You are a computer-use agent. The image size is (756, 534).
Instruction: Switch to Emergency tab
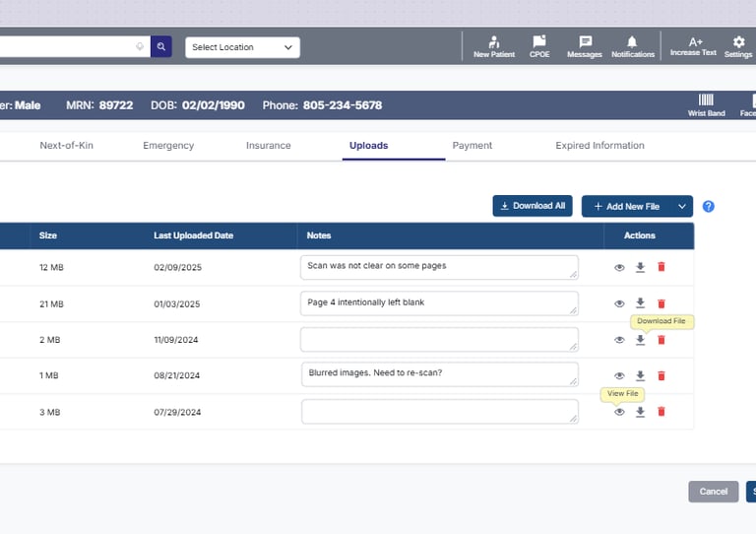pyautogui.click(x=168, y=145)
